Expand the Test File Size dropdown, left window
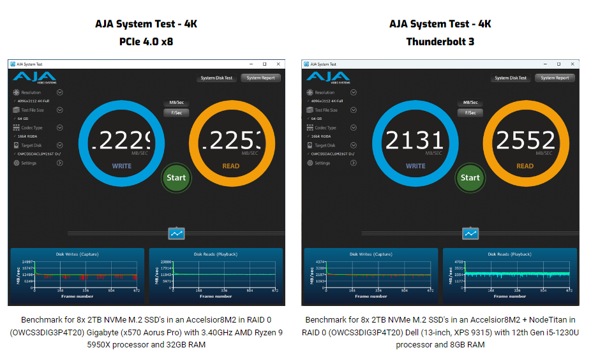The image size is (591, 364). coord(60,110)
